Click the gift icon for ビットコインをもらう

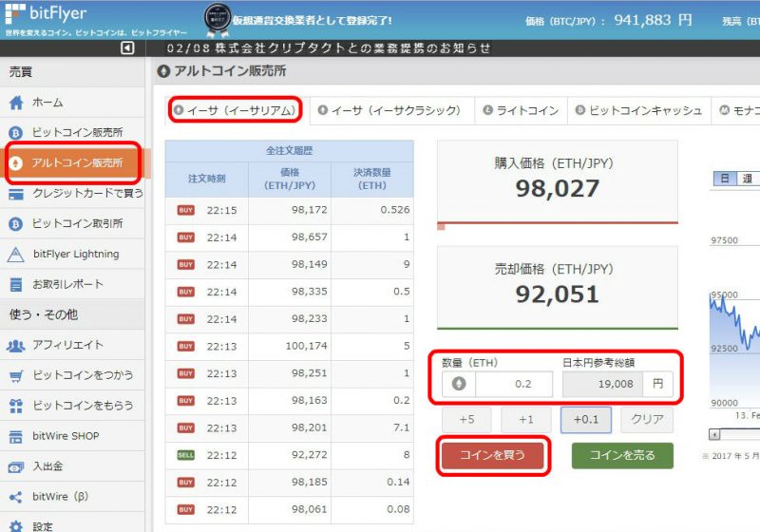16,407
